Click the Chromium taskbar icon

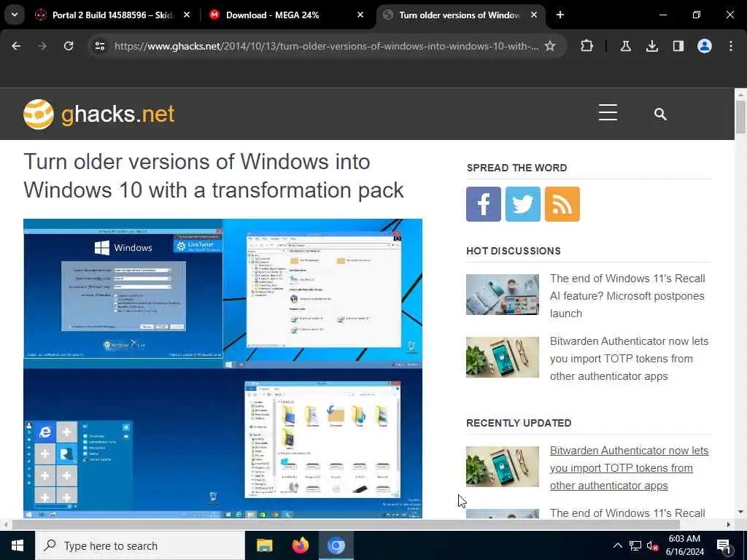click(x=336, y=545)
